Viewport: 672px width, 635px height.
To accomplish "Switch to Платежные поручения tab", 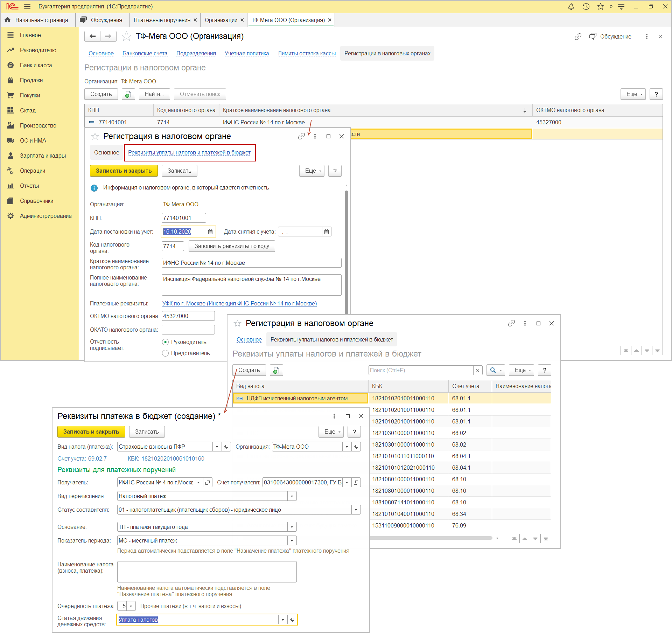I will (x=162, y=20).
